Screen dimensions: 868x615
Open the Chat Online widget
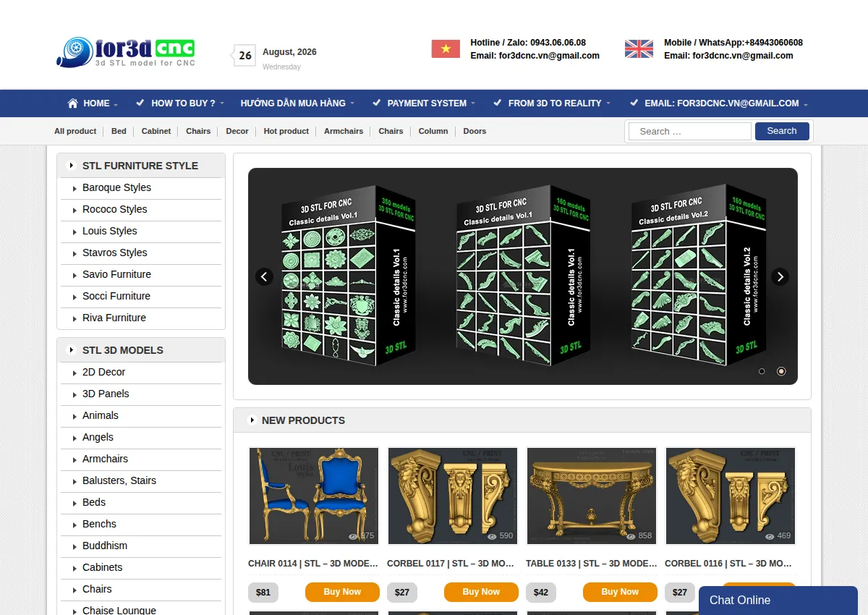tap(778, 601)
